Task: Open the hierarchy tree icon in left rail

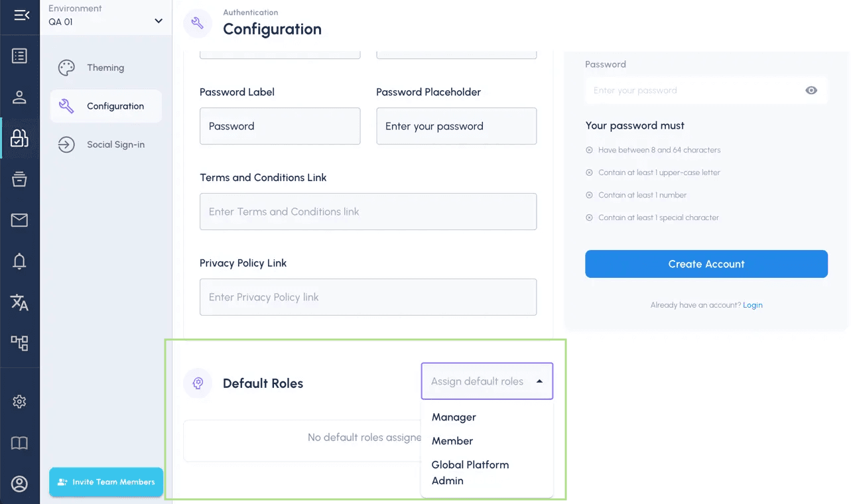Action: 19,343
